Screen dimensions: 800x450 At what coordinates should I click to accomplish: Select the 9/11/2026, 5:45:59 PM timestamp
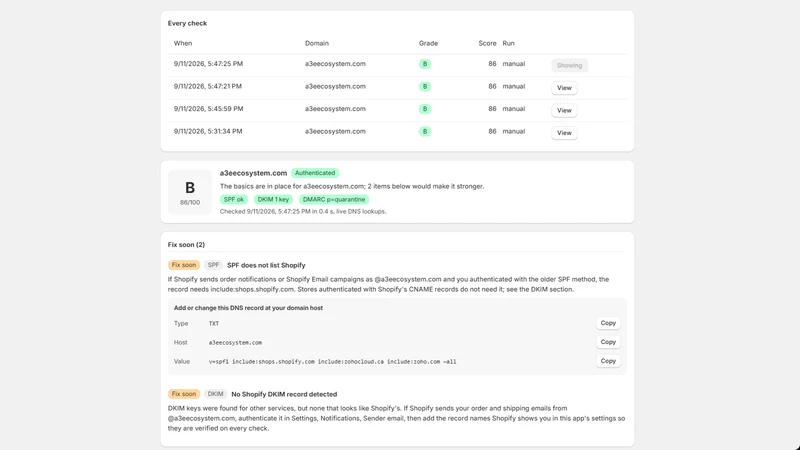tap(208, 109)
